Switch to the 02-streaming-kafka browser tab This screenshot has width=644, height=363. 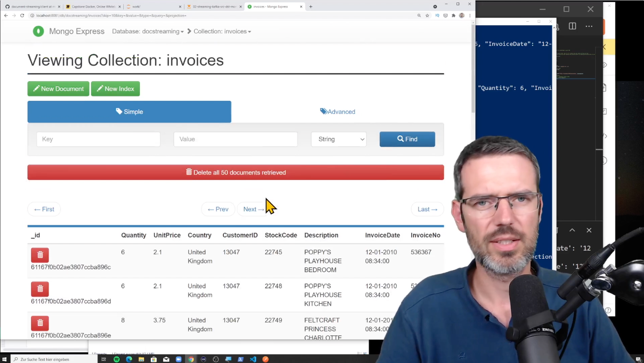pos(214,6)
